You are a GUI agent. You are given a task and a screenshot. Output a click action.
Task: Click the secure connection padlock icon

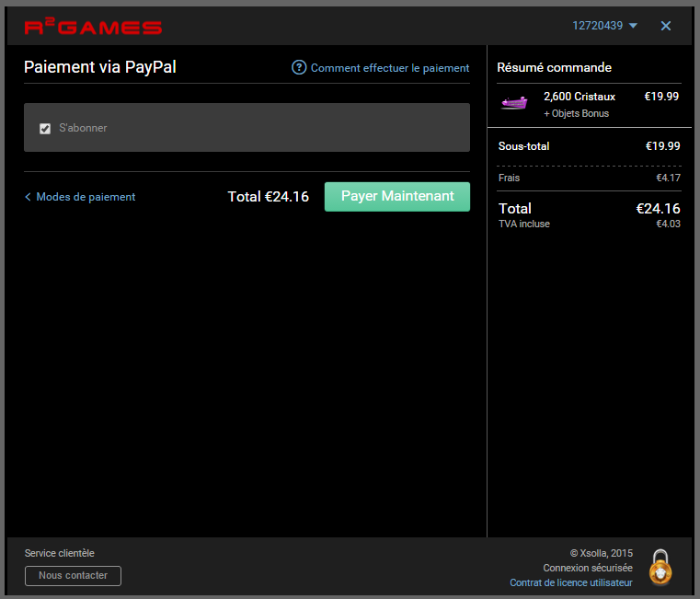click(x=660, y=567)
